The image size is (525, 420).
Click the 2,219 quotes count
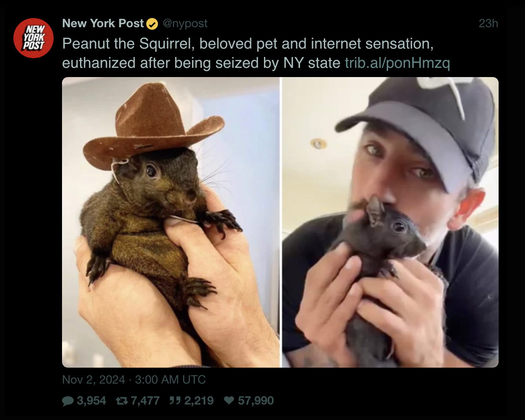point(199,401)
